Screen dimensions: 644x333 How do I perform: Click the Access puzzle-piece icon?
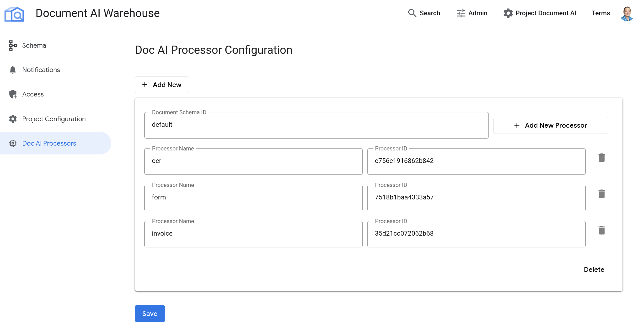point(13,94)
